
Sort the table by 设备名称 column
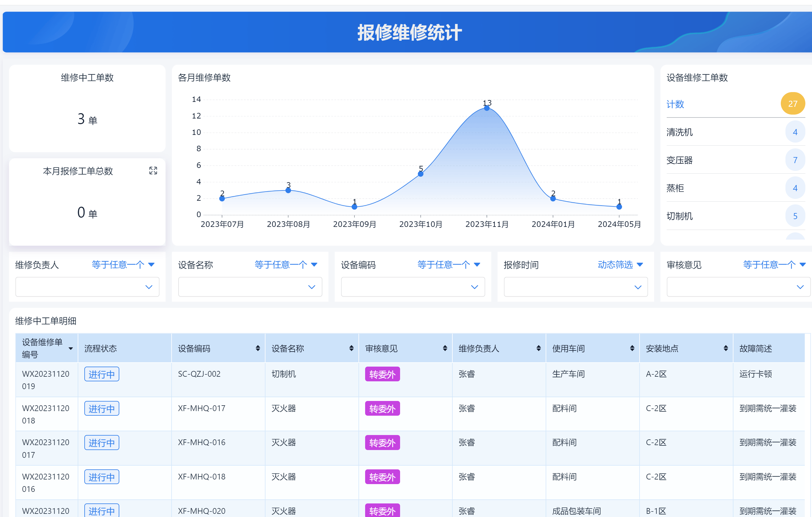click(x=351, y=348)
